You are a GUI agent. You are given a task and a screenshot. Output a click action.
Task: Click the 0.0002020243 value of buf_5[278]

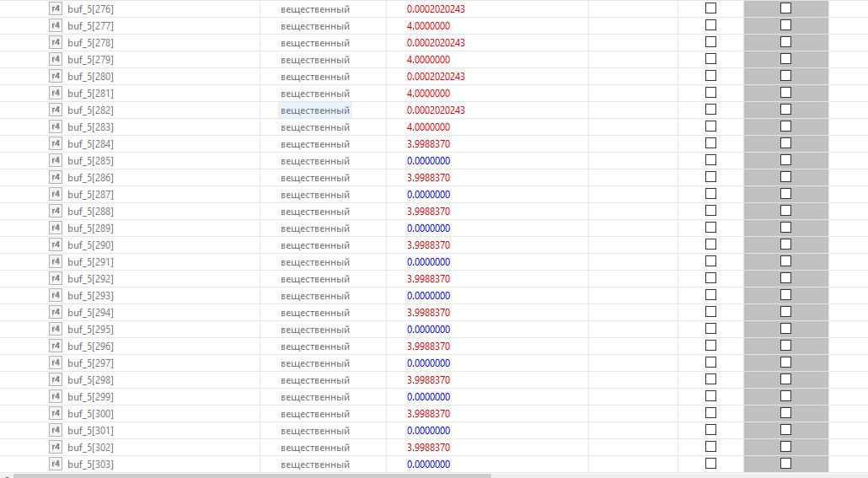[x=436, y=43]
